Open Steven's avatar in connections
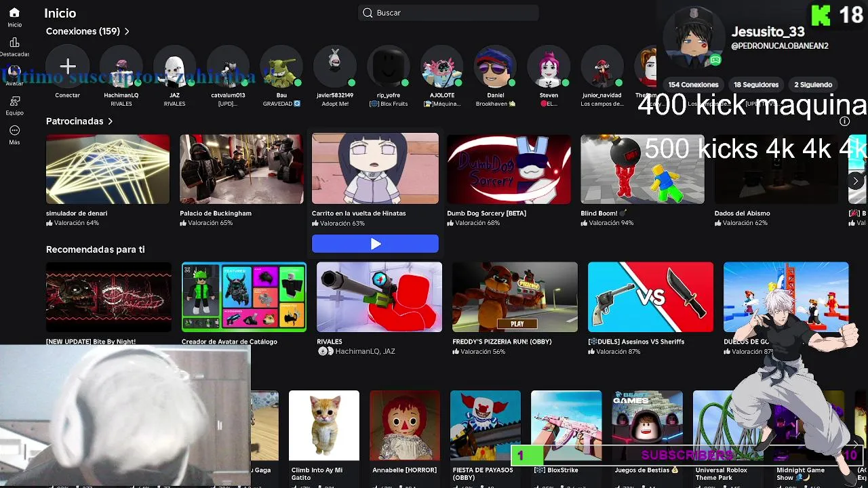Screen dimensions: 868x488 coord(549,66)
